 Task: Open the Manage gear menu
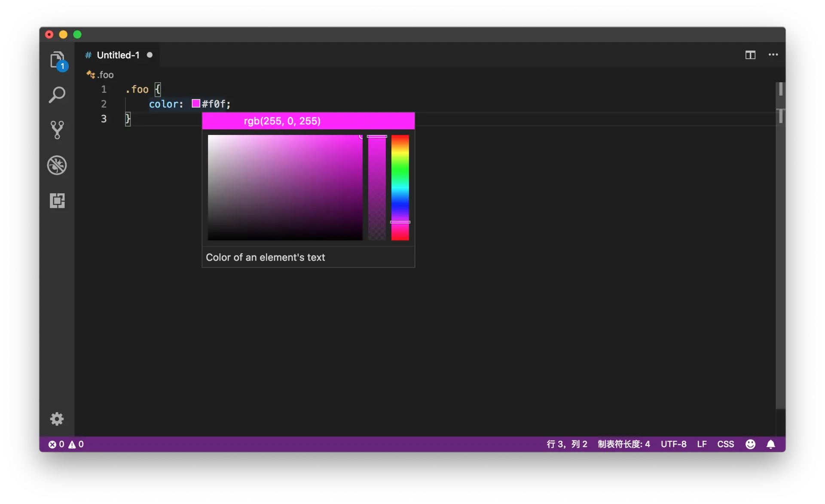[x=57, y=418]
